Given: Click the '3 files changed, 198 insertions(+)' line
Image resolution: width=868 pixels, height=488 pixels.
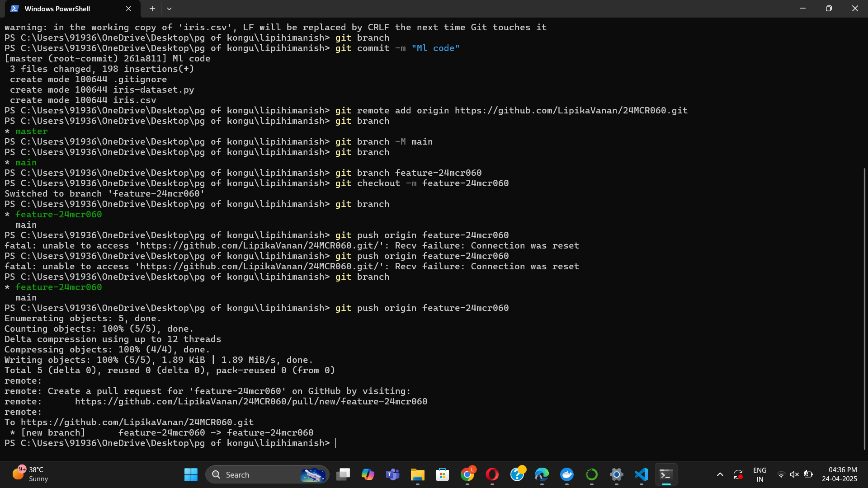Looking at the screenshot, I should point(102,69).
